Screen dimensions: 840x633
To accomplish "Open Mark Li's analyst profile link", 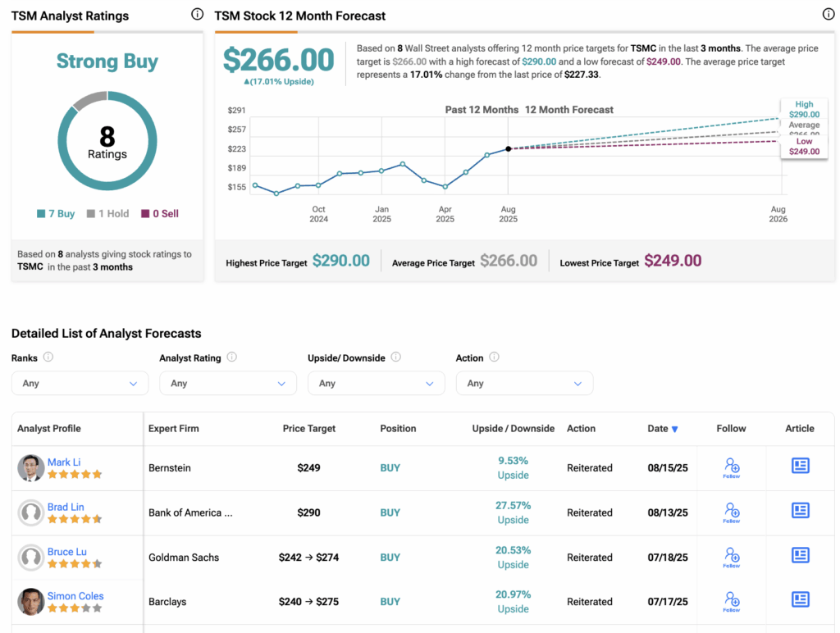I will [x=64, y=462].
